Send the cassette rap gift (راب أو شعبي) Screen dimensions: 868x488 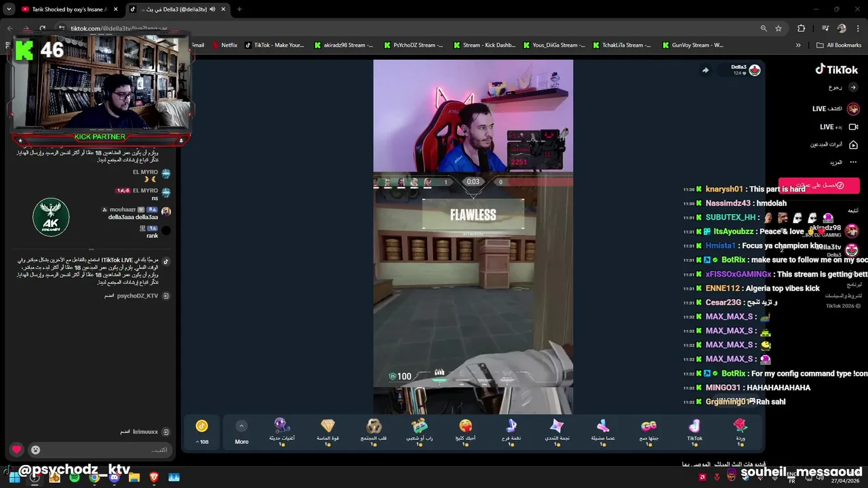(420, 431)
